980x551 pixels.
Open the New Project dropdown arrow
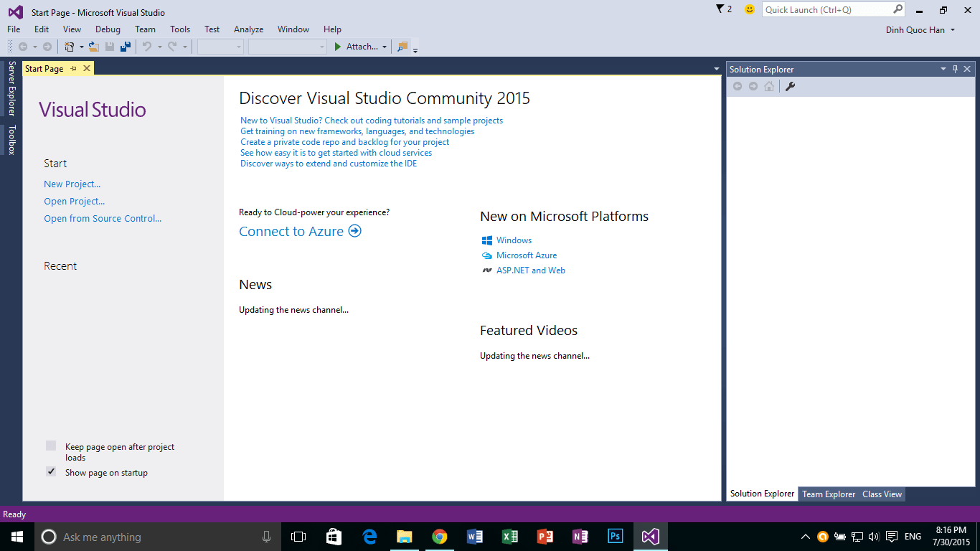pos(81,47)
